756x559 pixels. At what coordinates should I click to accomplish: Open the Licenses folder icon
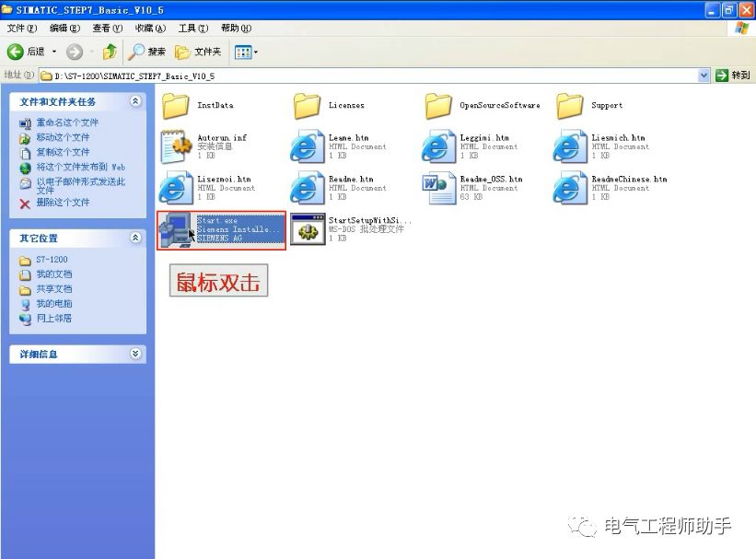[x=307, y=106]
